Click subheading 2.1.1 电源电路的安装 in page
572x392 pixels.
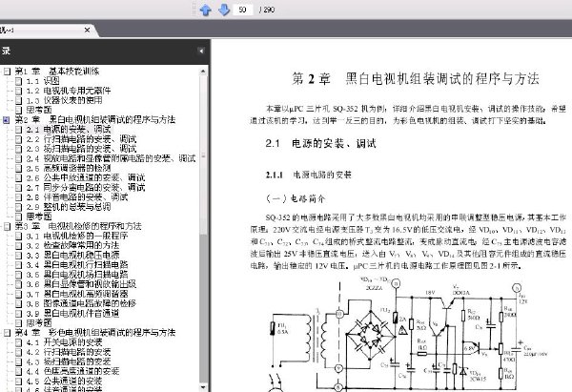[x=309, y=175]
